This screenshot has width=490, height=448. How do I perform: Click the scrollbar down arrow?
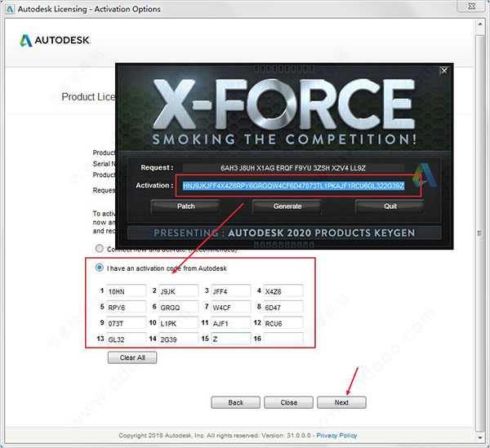pos(480,437)
